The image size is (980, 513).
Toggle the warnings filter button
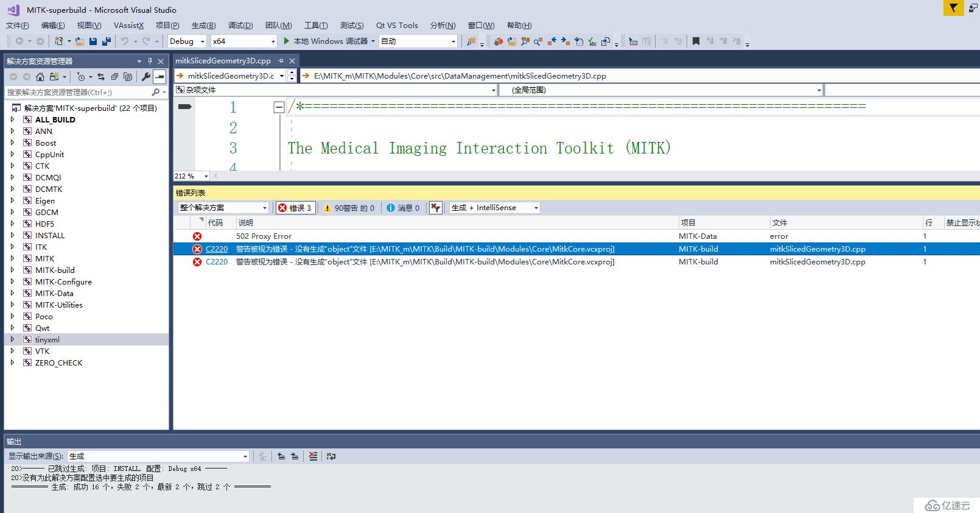[349, 208]
